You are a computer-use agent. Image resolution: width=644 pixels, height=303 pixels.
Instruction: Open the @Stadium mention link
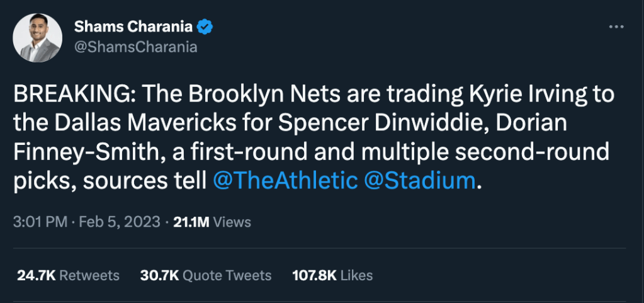420,181
